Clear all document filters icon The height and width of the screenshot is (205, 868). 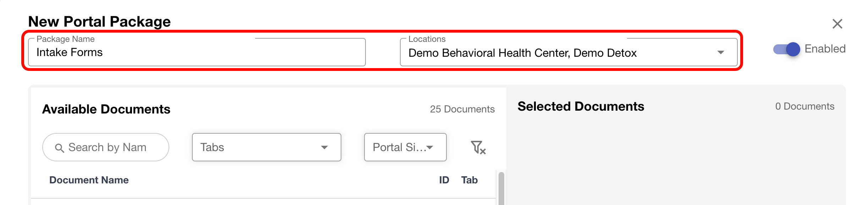478,147
